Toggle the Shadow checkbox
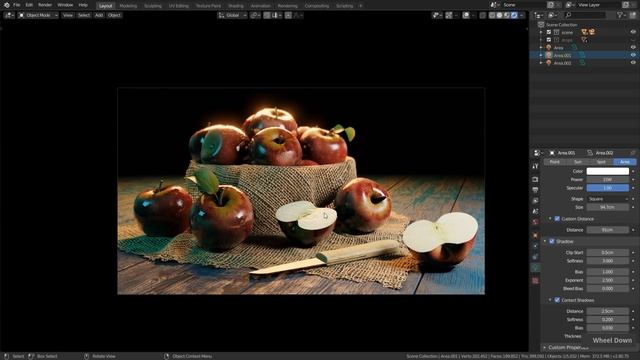The image size is (640, 360). point(552,241)
